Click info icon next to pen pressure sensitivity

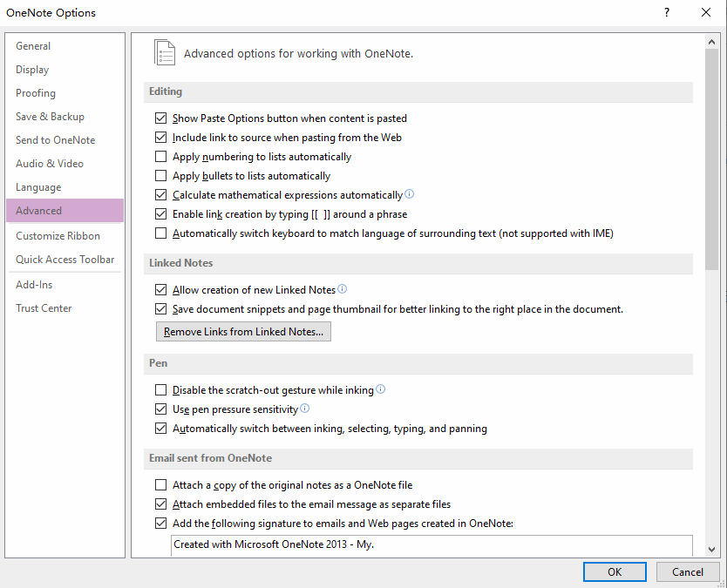[304, 409]
